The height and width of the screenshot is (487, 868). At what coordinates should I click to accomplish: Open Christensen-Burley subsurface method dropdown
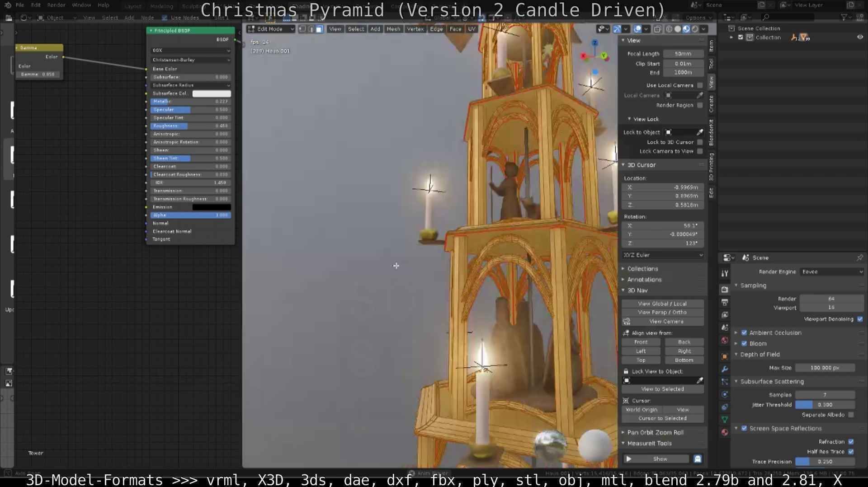pyautogui.click(x=191, y=60)
